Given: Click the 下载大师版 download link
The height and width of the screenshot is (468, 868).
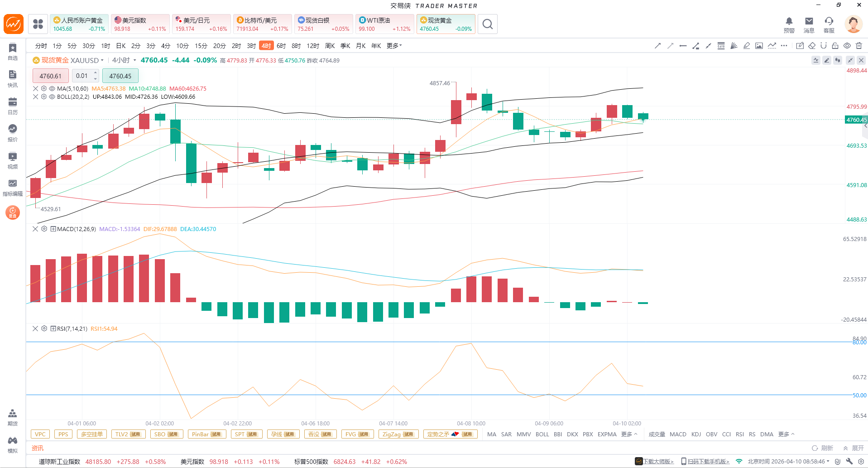Looking at the screenshot, I should pos(654,462).
